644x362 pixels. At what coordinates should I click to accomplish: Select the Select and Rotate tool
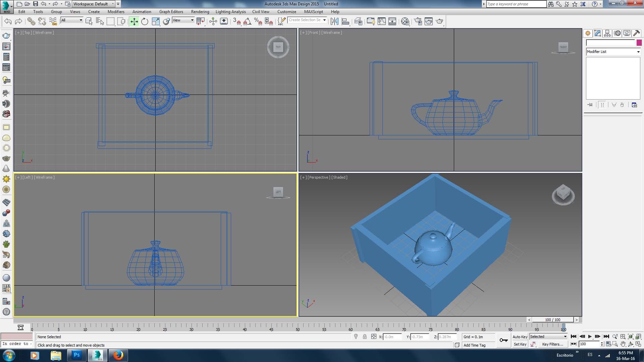point(145,21)
